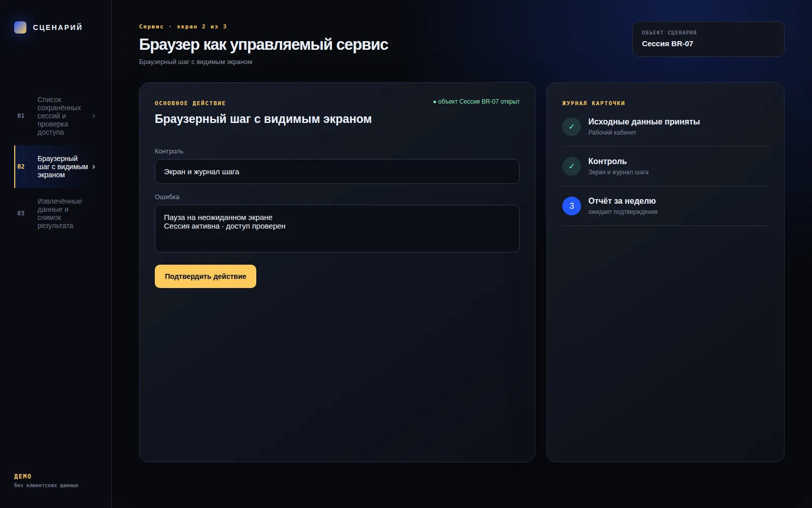
Task: Open step 01 Список сохранённых сессий
Action: point(56,116)
